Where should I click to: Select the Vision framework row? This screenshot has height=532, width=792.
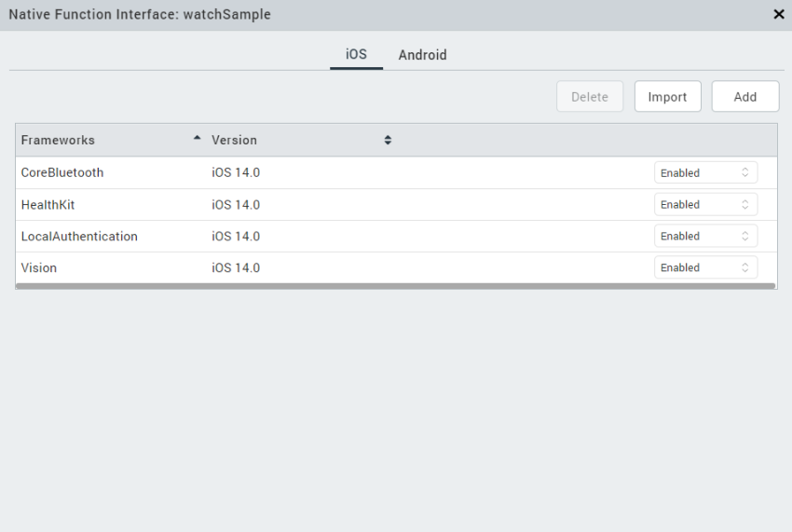click(x=396, y=267)
